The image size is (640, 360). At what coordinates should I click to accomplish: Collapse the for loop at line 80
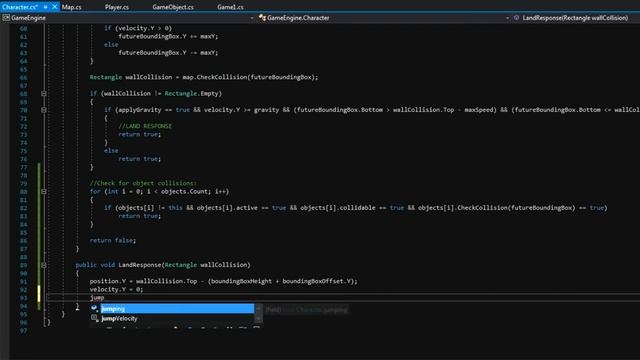click(44, 191)
